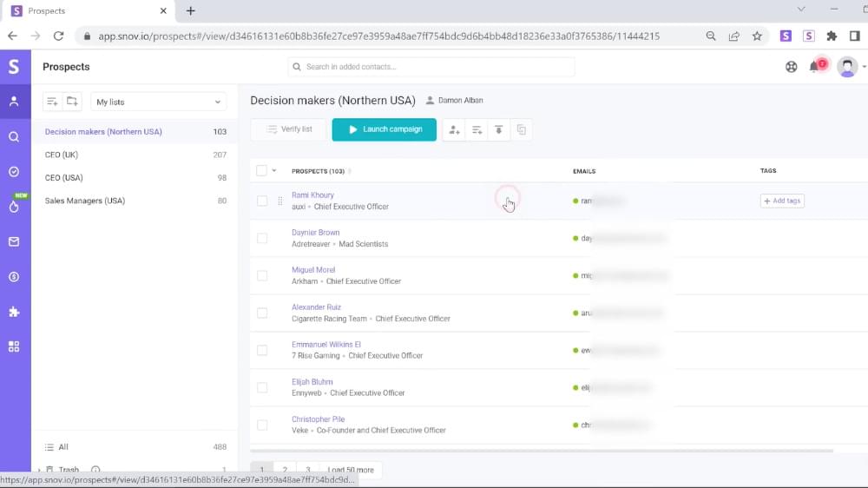Click the search in added contacts field
868x488 pixels.
point(431,67)
